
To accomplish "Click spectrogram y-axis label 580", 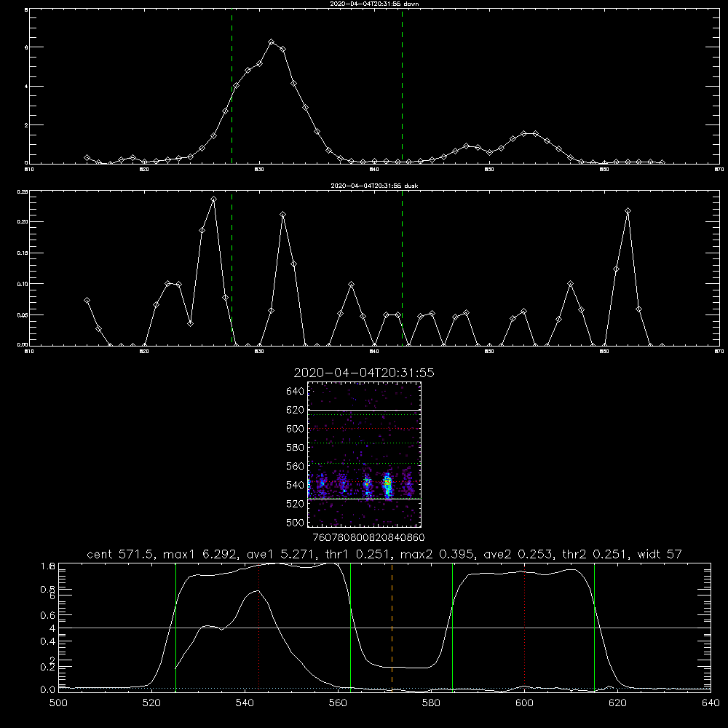I will [x=296, y=448].
